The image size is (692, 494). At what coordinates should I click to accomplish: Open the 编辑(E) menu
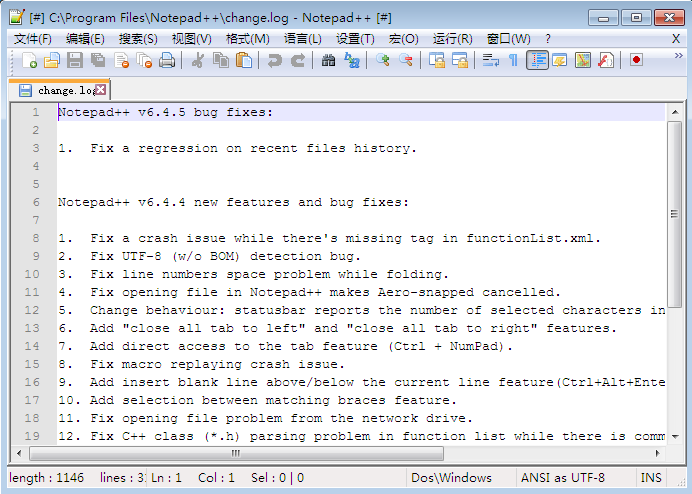click(x=85, y=39)
